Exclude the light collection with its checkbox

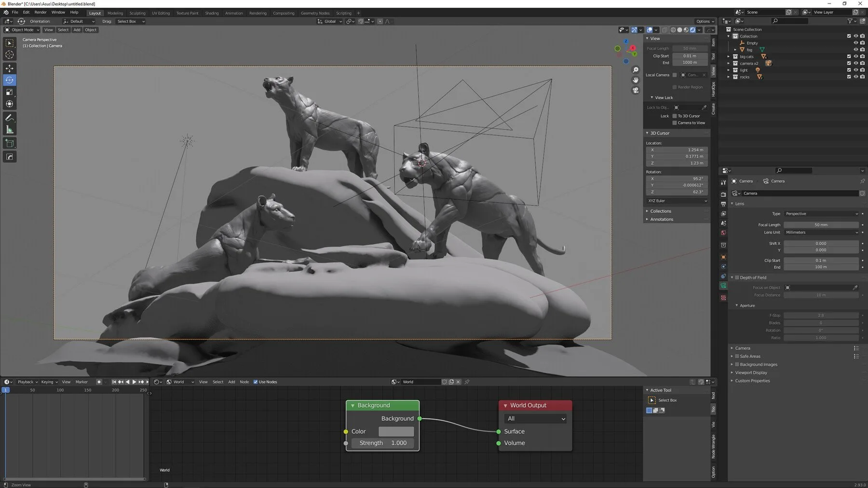click(849, 70)
